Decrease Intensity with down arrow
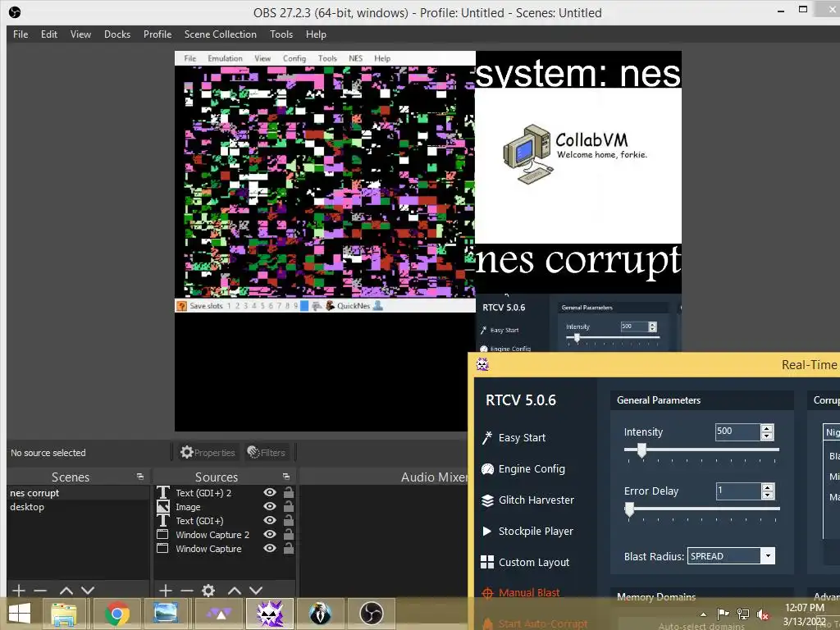Screen dimensions: 840x630 (x=767, y=436)
